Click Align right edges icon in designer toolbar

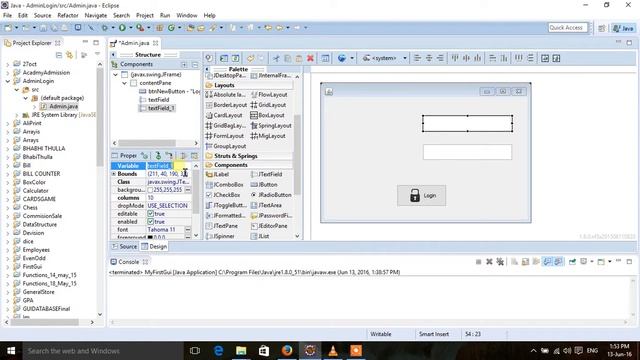pyautogui.click(x=440, y=58)
